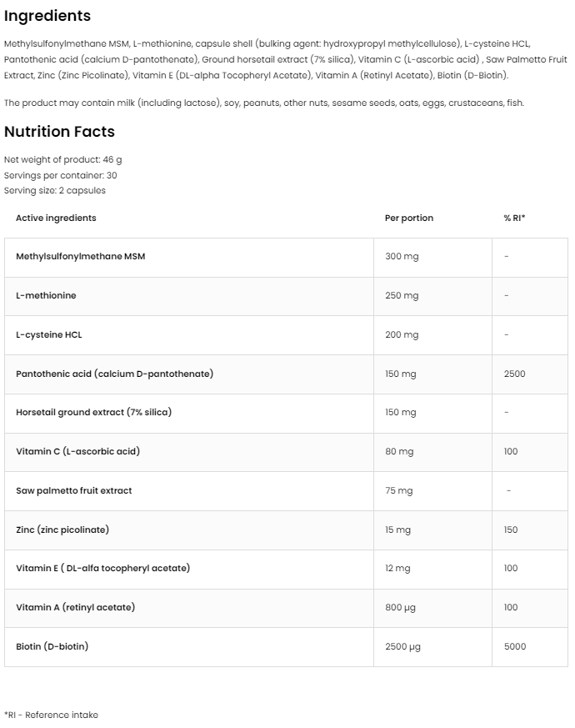575x728 pixels.
Task: Click the Ingredients heading
Action: coord(47,16)
